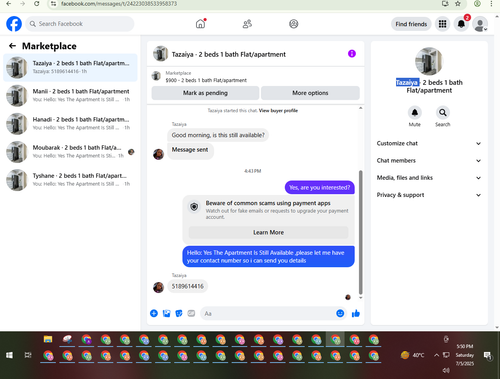Expand Media, files and links section

coord(429,178)
